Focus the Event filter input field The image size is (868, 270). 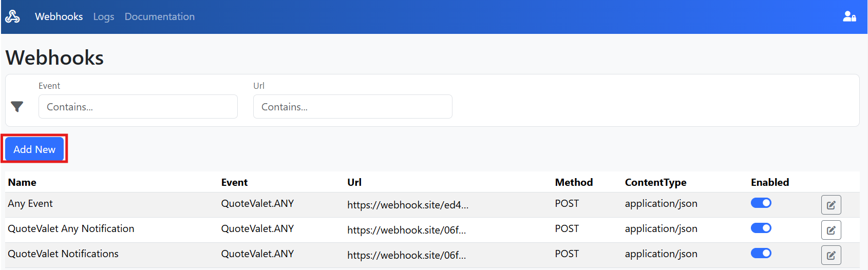[138, 107]
